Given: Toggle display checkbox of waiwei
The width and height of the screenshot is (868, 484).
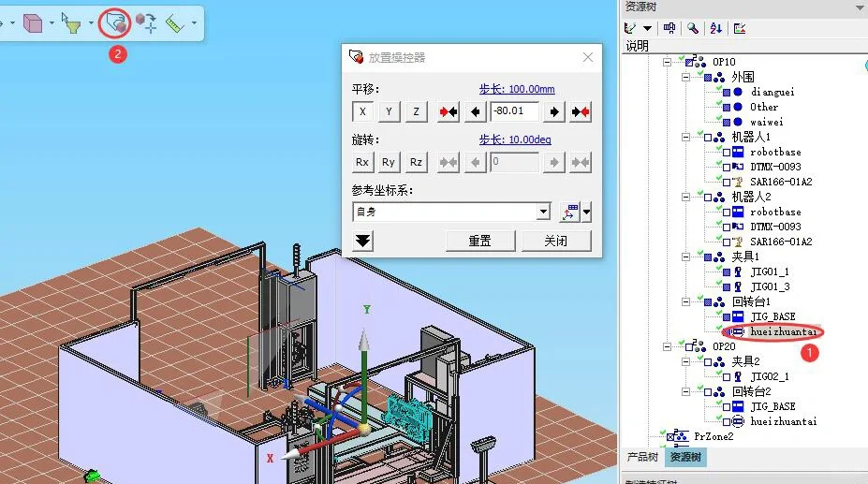Looking at the screenshot, I should point(727,123).
